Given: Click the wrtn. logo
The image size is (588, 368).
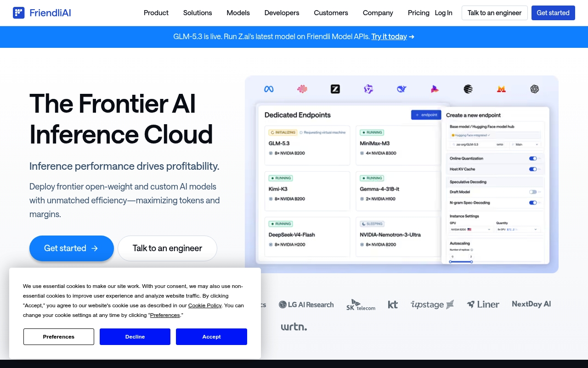Looking at the screenshot, I should (x=294, y=327).
